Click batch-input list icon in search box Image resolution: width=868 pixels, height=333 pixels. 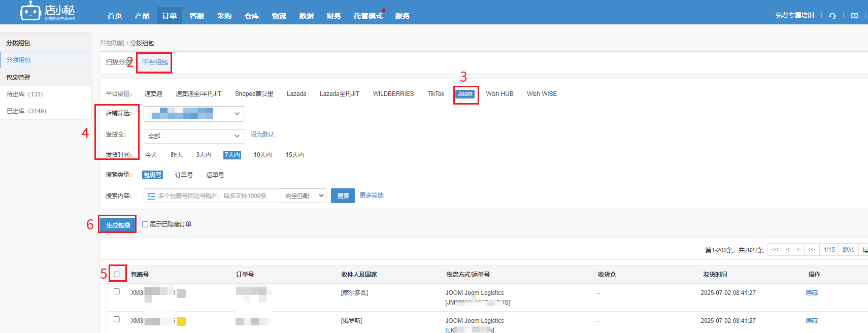151,196
